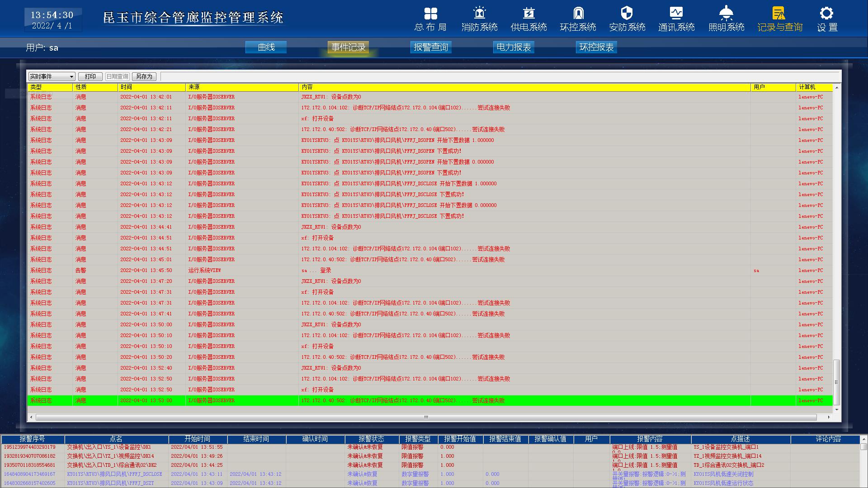Expand the 实时事件 dropdown
Screen dimensions: 868x488
pos(71,77)
